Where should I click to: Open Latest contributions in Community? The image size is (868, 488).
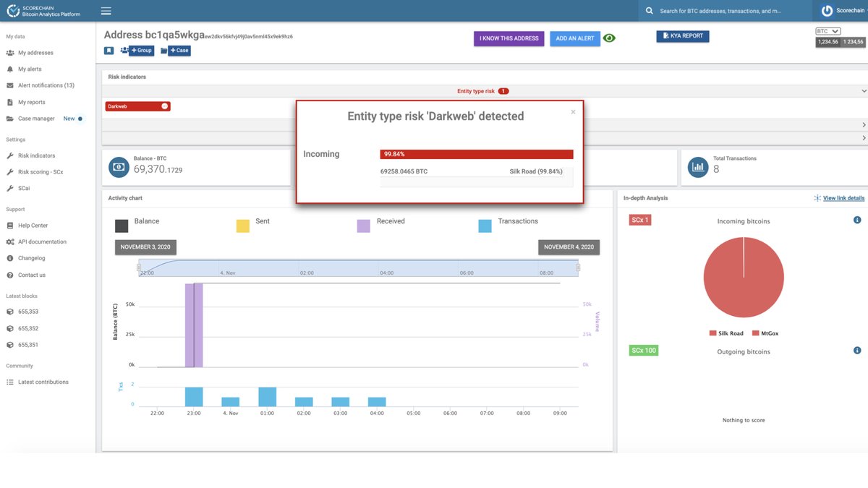(x=43, y=382)
